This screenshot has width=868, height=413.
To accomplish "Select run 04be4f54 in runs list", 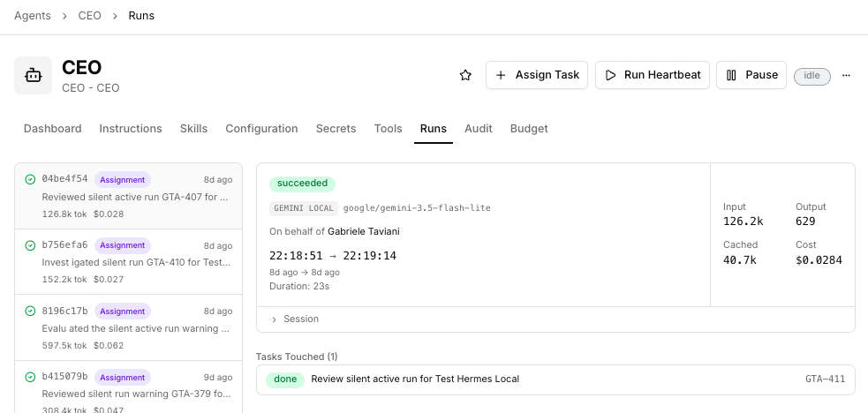I will tap(128, 196).
